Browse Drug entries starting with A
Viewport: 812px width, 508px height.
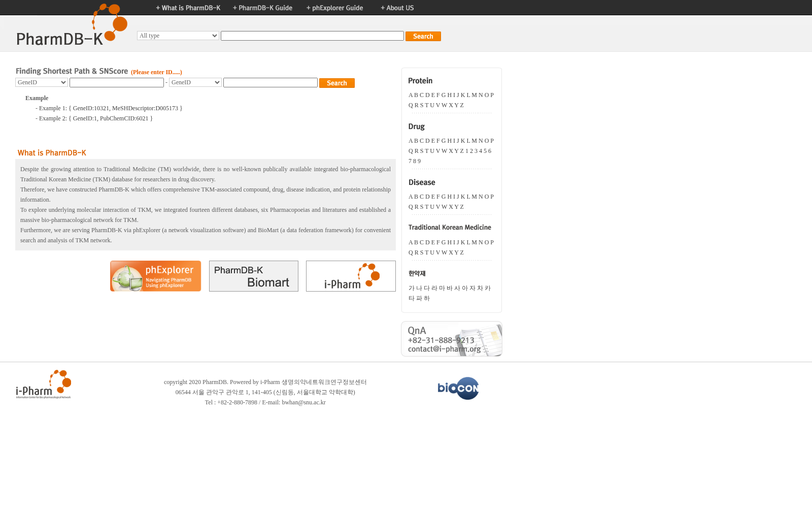tap(411, 141)
